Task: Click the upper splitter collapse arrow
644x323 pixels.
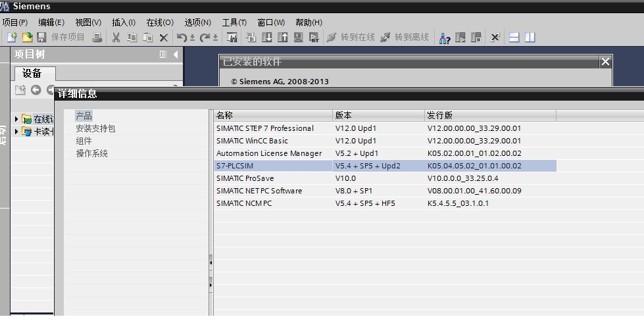Action: 211,262
